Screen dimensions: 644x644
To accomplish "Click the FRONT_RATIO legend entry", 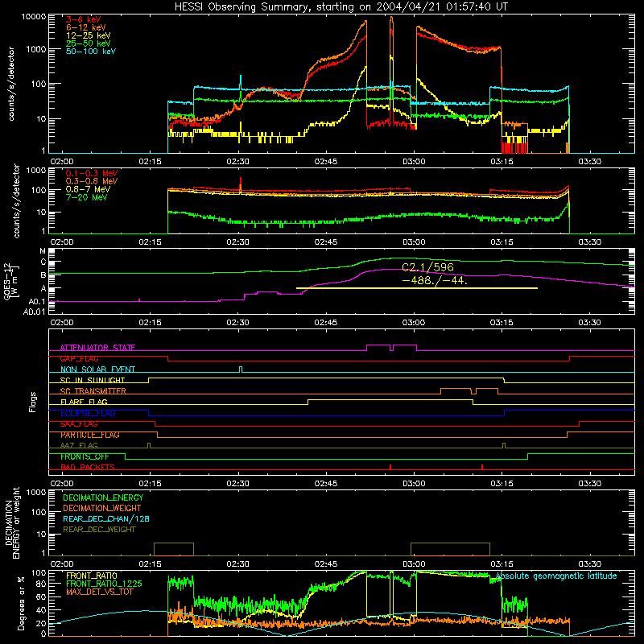I will point(92,576).
